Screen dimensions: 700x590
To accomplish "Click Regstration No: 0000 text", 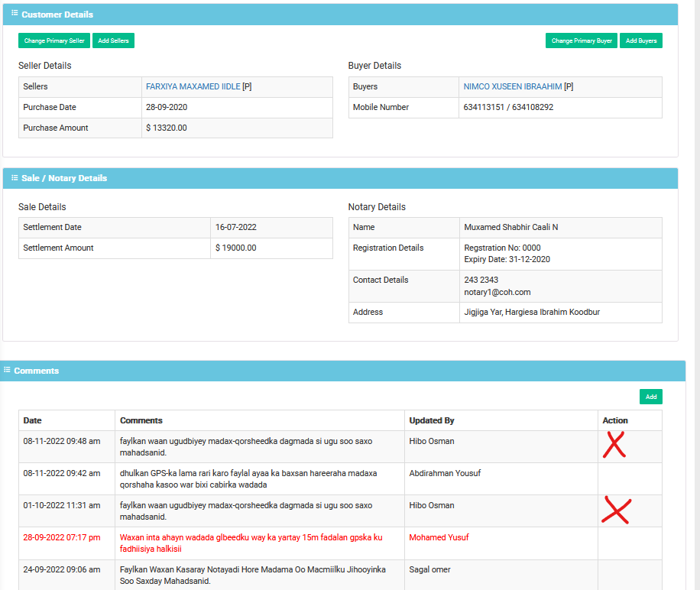I will point(502,248).
